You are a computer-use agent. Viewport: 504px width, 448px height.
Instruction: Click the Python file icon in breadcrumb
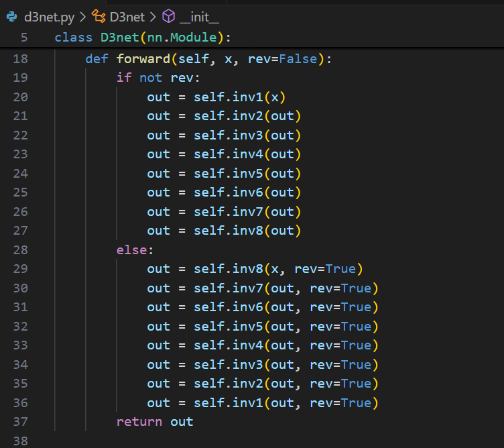12,17
